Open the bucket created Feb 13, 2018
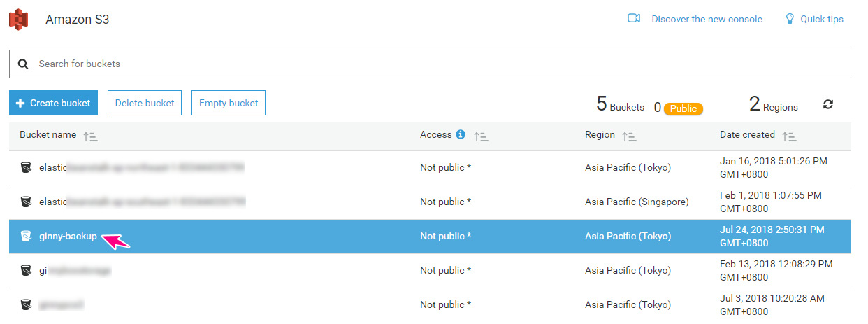 [x=75, y=270]
